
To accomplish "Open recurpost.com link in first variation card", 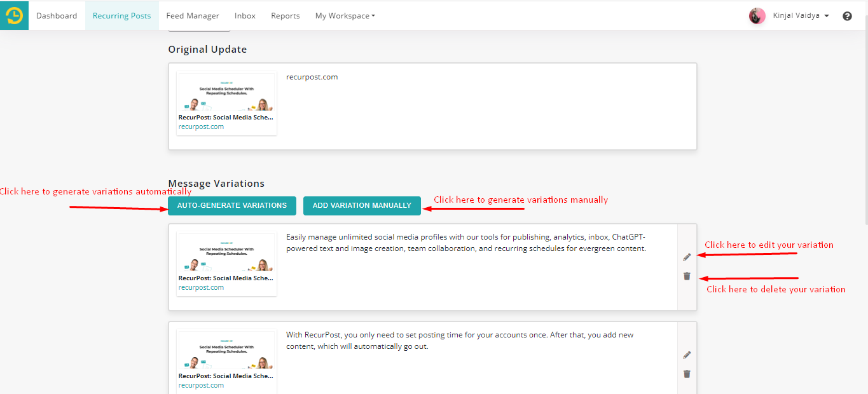I will [x=201, y=287].
